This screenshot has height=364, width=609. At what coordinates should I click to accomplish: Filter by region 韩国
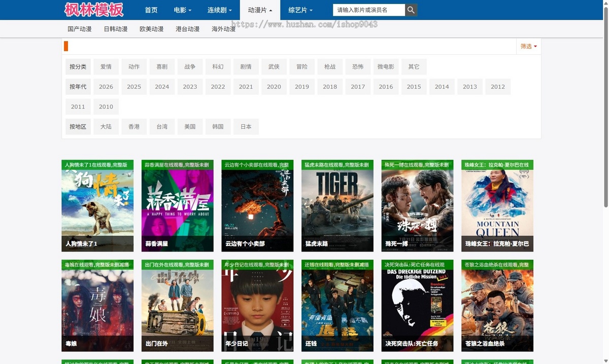(218, 127)
